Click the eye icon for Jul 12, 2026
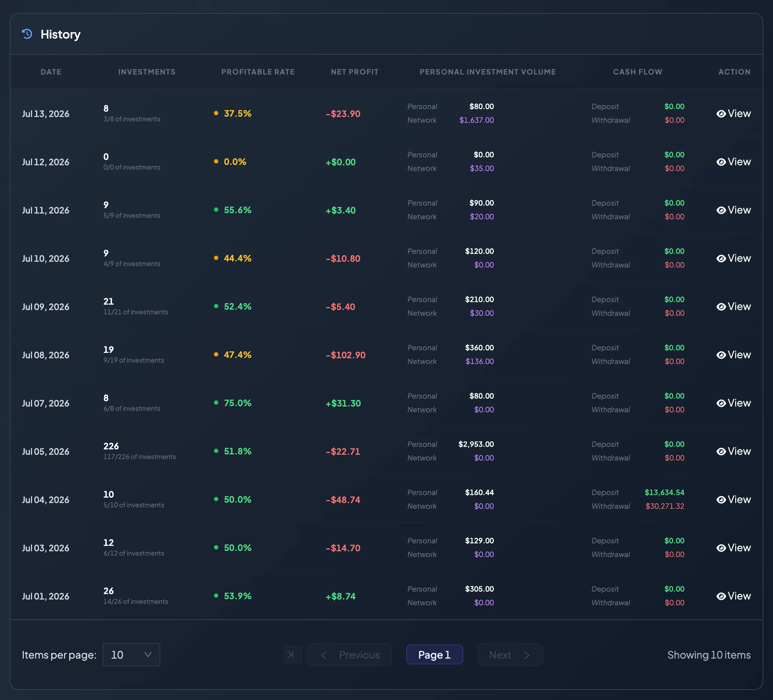The image size is (773, 700). click(721, 162)
